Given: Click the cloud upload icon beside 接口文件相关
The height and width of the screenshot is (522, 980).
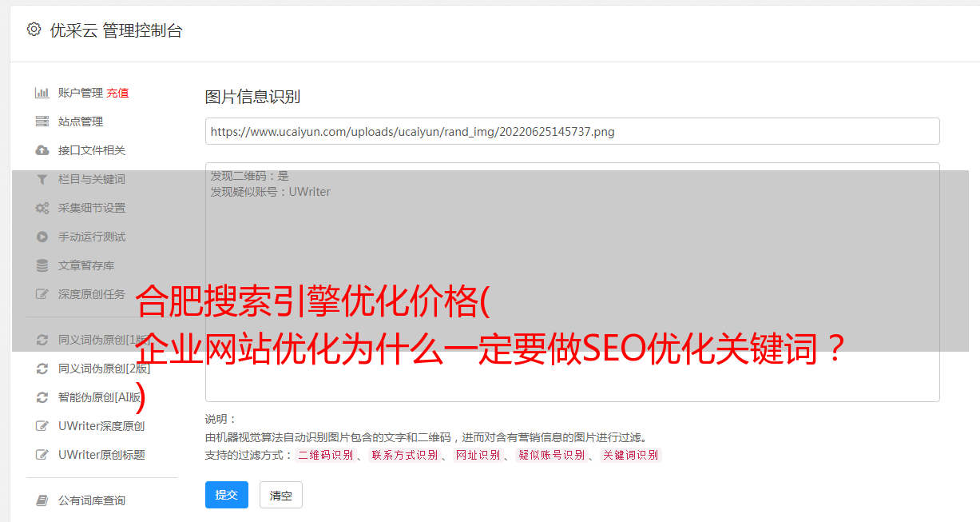Looking at the screenshot, I should pos(42,150).
